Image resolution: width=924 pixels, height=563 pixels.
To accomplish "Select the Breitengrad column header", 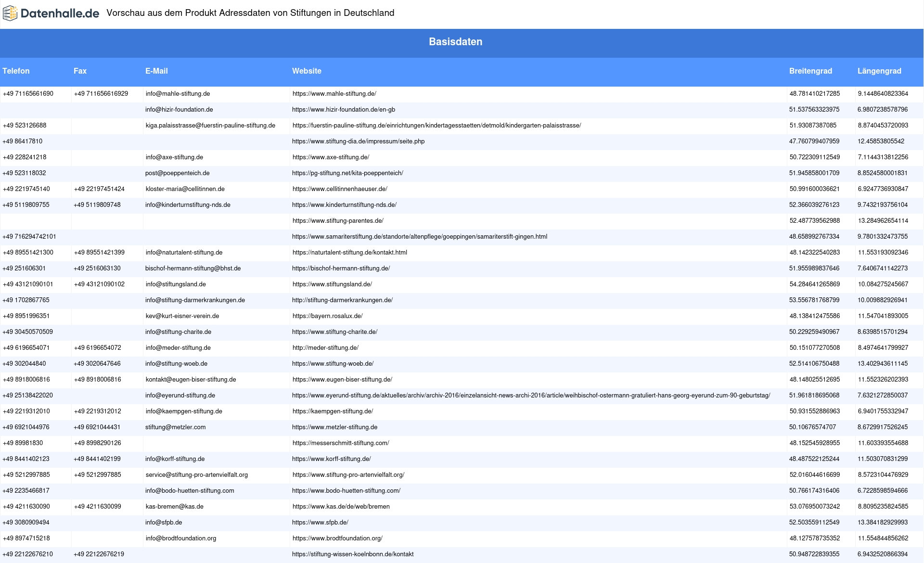I will pyautogui.click(x=810, y=71).
